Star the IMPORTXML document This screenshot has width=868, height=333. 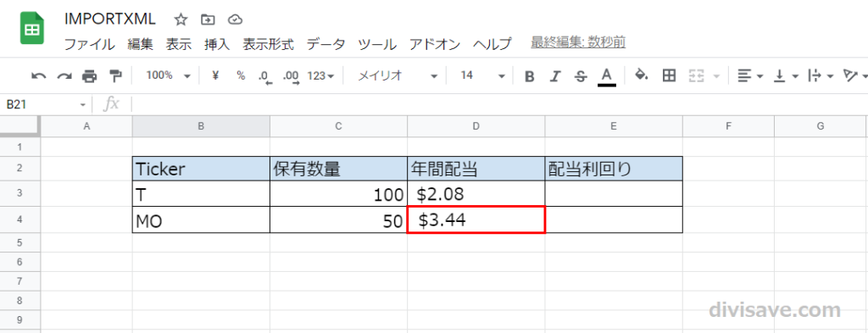181,19
